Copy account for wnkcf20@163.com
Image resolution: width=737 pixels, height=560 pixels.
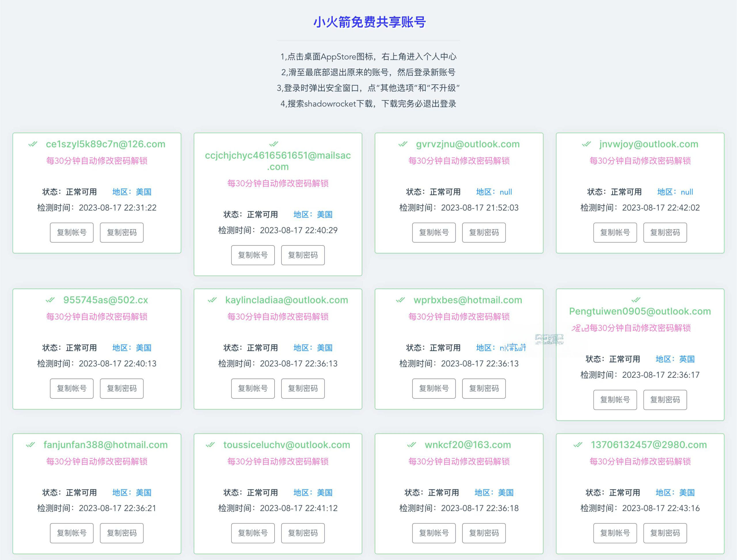[434, 533]
